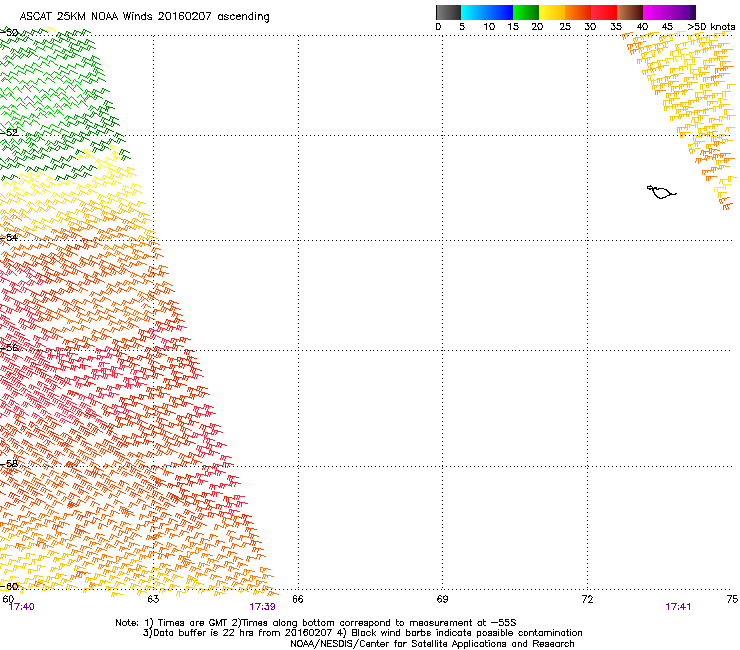The width and height of the screenshot is (740, 650).
Task: Click the magenta 40-45 knots legend segment
Action: (x=656, y=12)
